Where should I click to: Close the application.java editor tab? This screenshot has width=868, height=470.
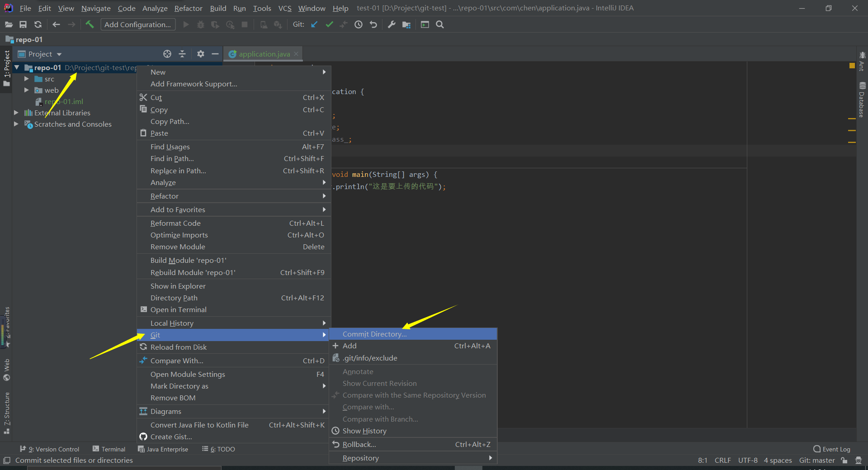296,54
